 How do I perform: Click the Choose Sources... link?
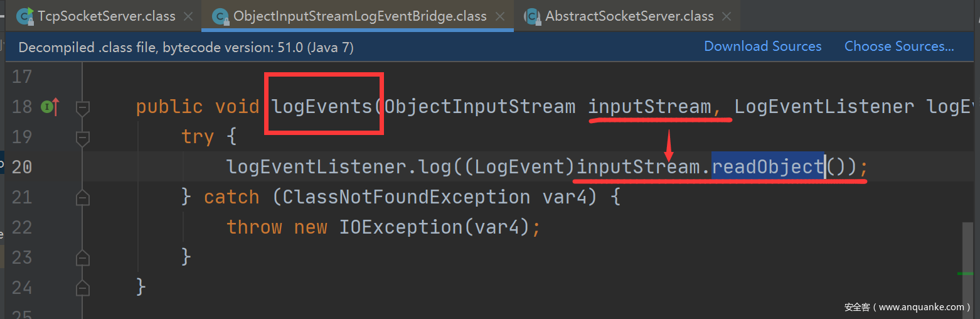(898, 46)
